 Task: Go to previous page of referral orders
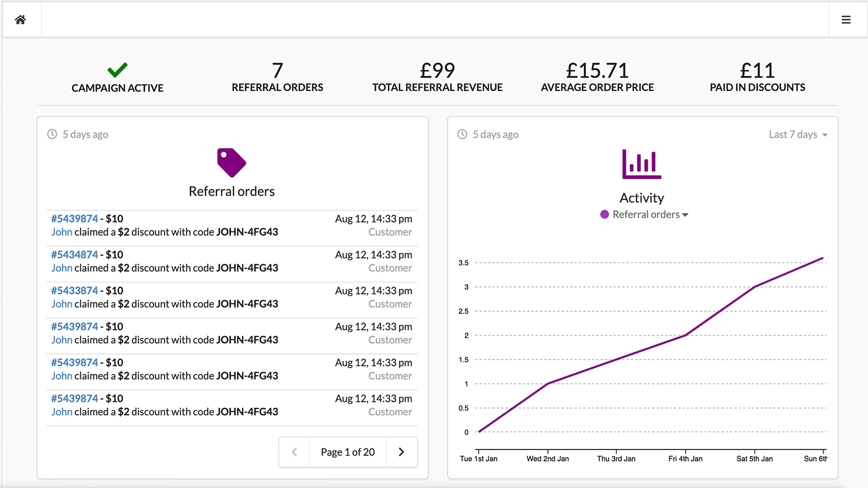294,452
